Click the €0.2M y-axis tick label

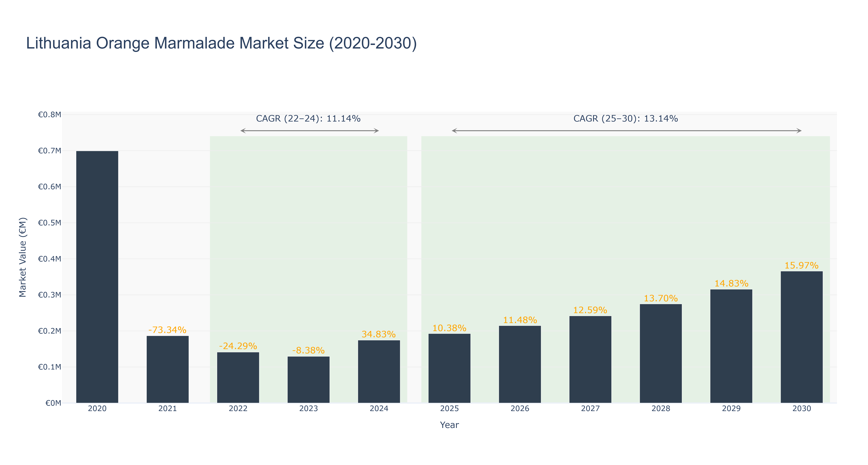tap(50, 331)
